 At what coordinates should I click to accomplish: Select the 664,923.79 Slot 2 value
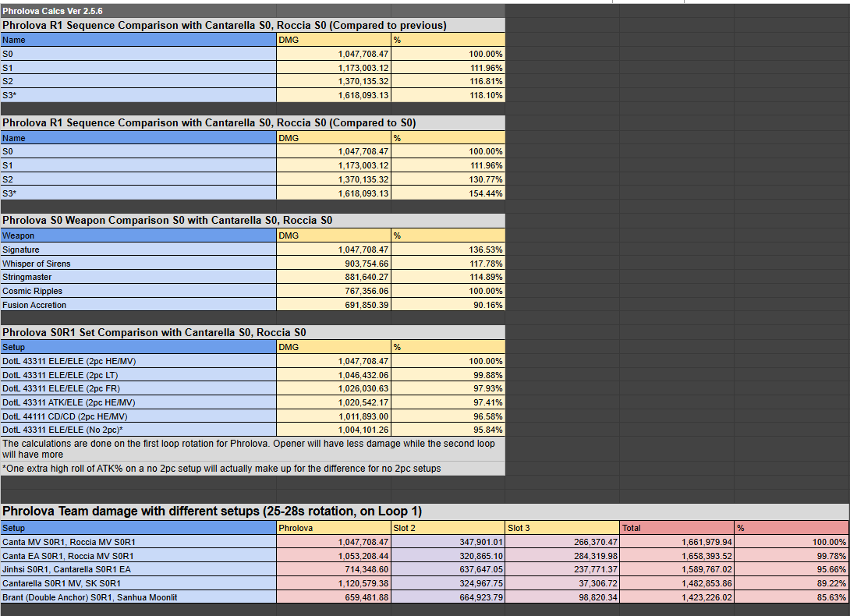[448, 597]
